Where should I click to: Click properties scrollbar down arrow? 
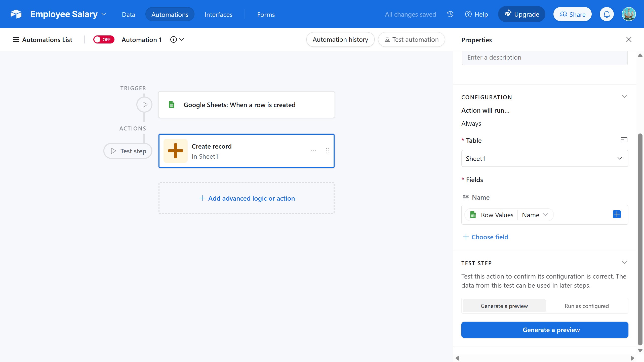coord(640,350)
